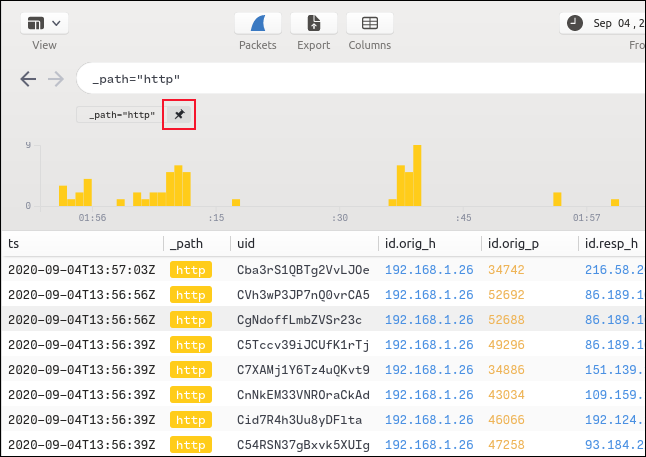Click into the _path="http" search field
646x457 pixels.
pyautogui.click(x=361, y=79)
